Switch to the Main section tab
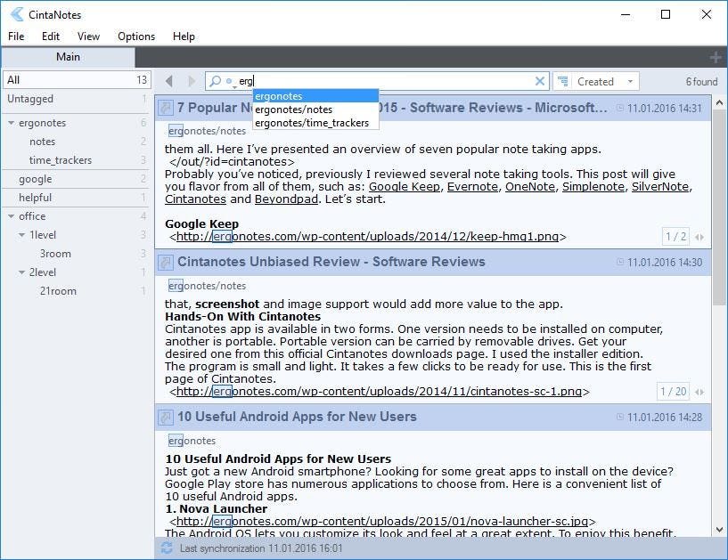This screenshot has width=728, height=560. tap(68, 57)
